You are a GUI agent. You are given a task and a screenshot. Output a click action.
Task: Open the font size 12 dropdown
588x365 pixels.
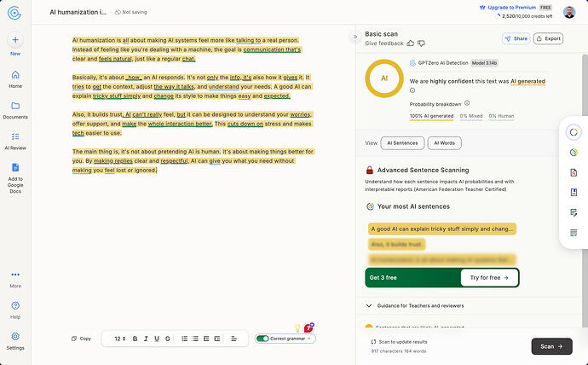point(119,339)
